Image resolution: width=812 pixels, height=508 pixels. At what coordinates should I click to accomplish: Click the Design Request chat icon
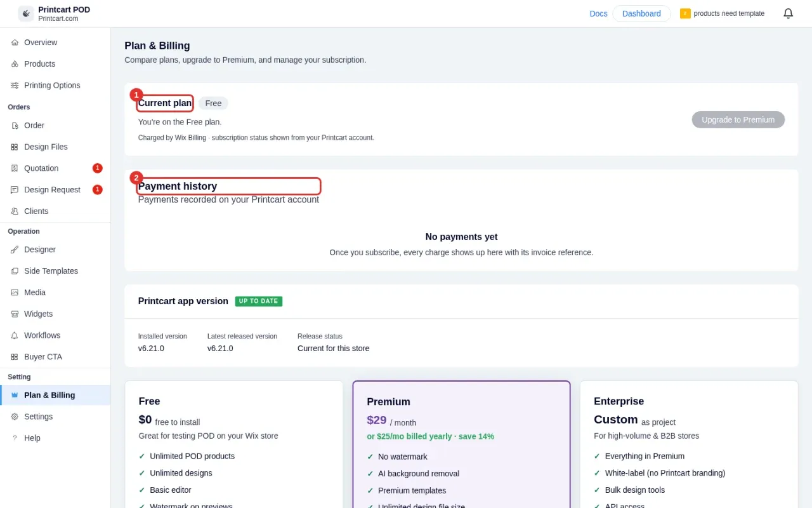(x=15, y=190)
